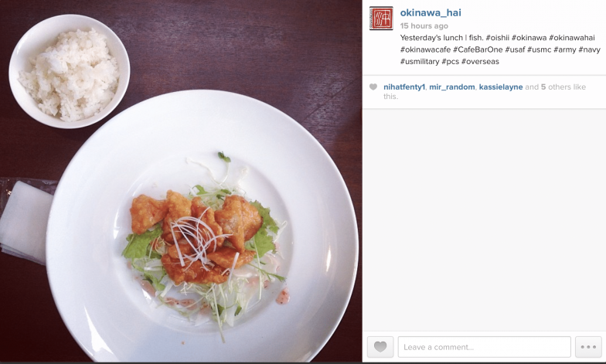Open the #okinawacafe hashtag

pos(425,49)
